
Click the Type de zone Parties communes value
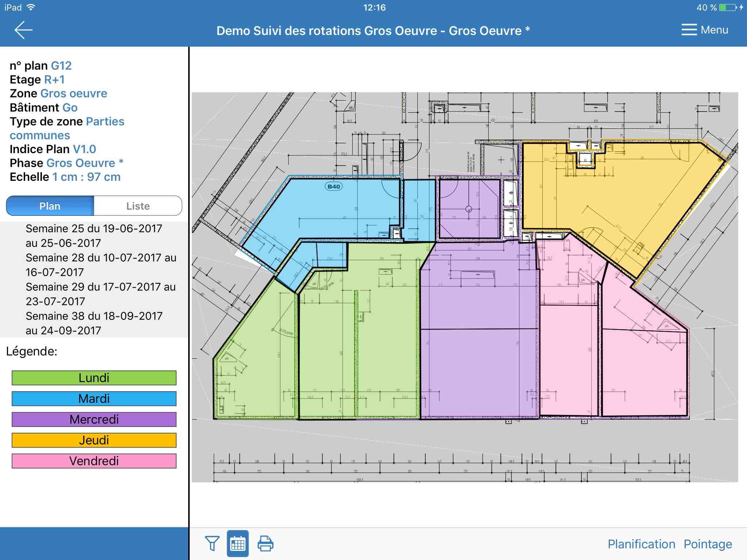click(x=67, y=128)
